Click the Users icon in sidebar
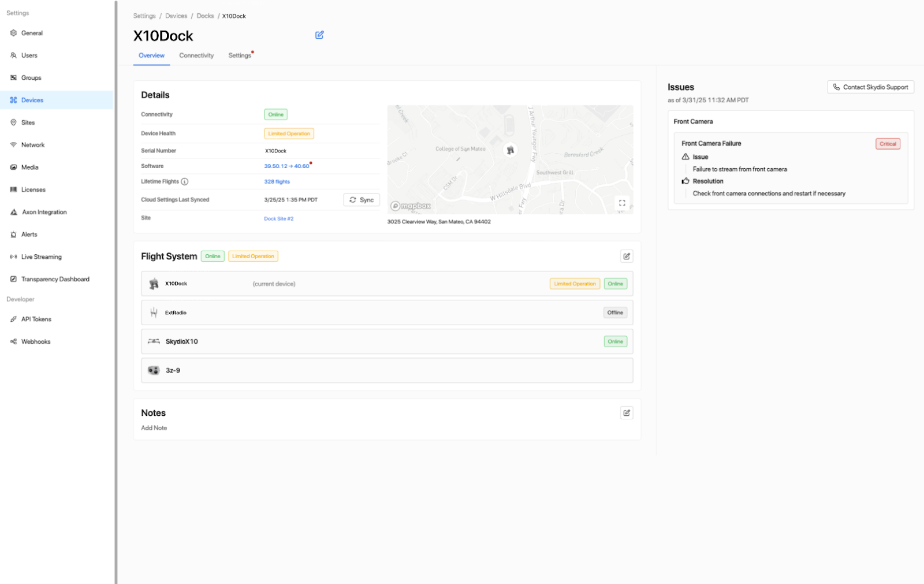This screenshot has height=584, width=924. tap(13, 55)
